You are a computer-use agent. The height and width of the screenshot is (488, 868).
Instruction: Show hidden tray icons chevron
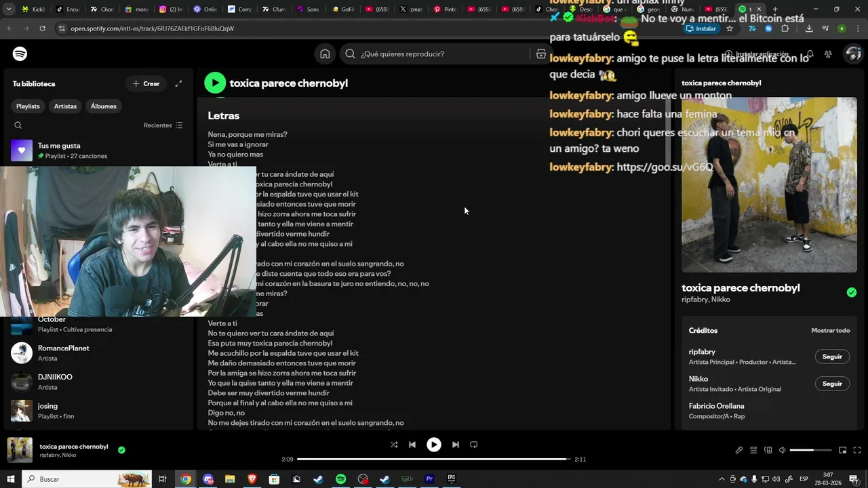(722, 479)
